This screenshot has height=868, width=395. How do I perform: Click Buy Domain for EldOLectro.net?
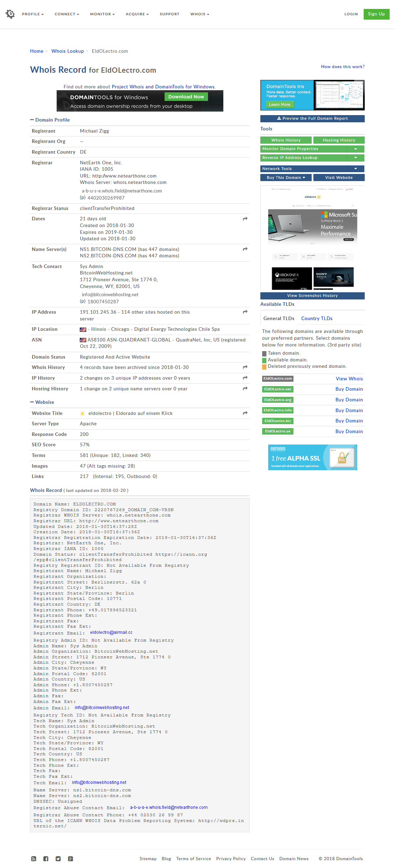pyautogui.click(x=349, y=389)
